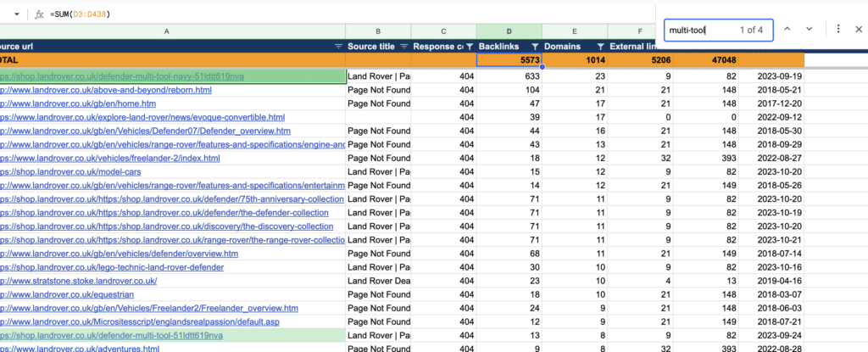
Task: Click the total cell 47048
Action: 705,60
